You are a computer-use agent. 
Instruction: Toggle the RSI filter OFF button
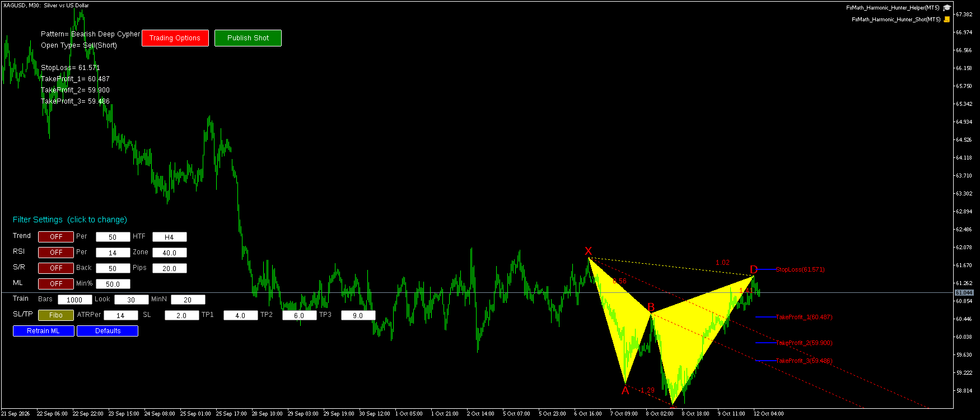(x=56, y=253)
